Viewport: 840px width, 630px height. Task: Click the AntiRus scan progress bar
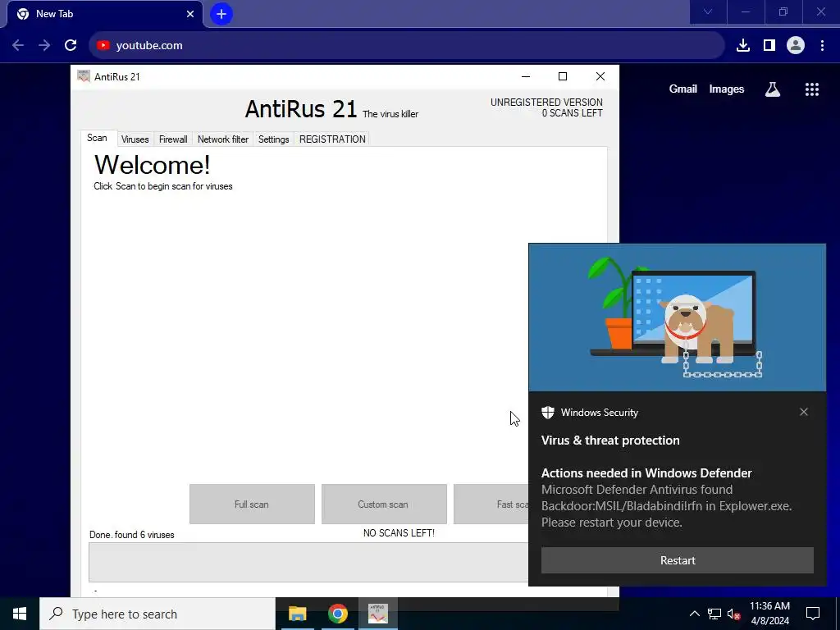(x=308, y=562)
